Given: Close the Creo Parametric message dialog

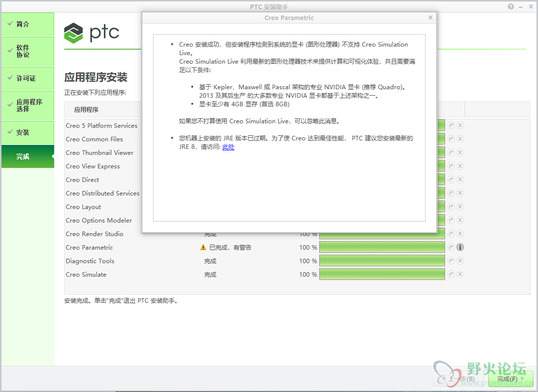Looking at the screenshot, I should tap(431, 18).
